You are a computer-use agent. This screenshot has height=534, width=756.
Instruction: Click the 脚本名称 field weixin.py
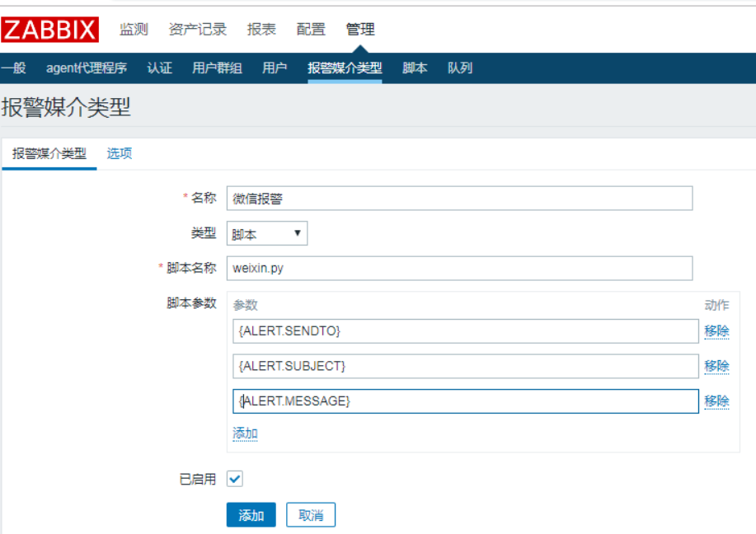point(459,269)
